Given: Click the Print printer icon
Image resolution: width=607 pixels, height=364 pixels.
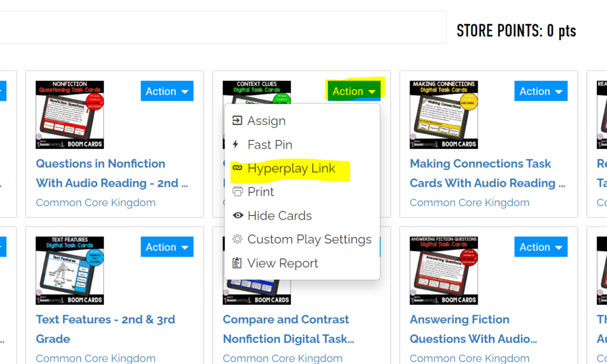Looking at the screenshot, I should (x=237, y=191).
